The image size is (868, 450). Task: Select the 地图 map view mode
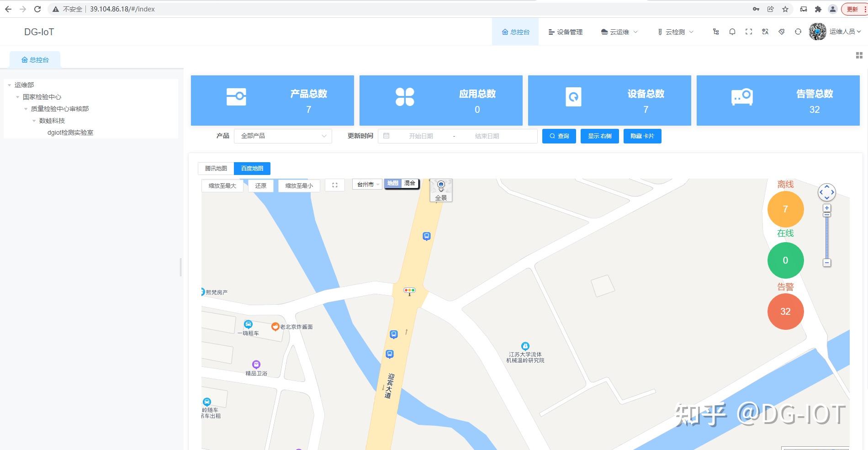click(x=392, y=183)
